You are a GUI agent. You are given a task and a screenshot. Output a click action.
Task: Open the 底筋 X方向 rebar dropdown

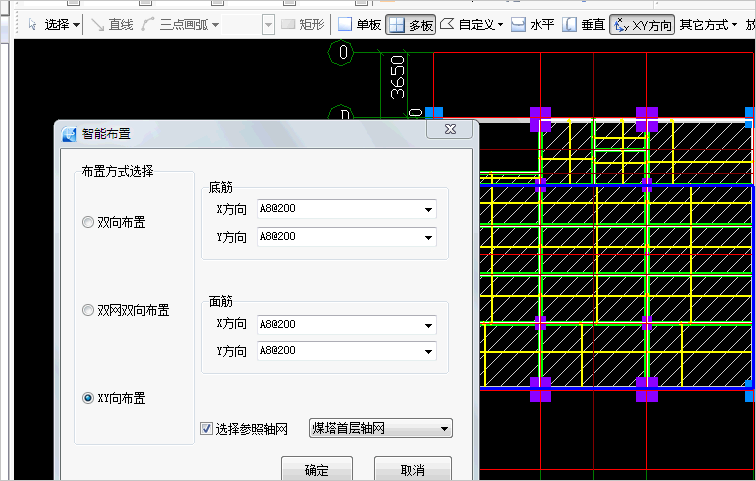428,210
